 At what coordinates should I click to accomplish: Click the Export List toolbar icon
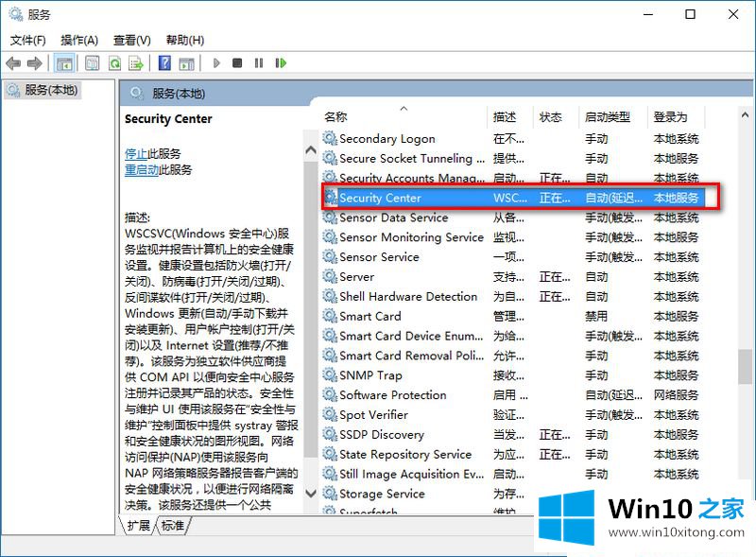[136, 63]
